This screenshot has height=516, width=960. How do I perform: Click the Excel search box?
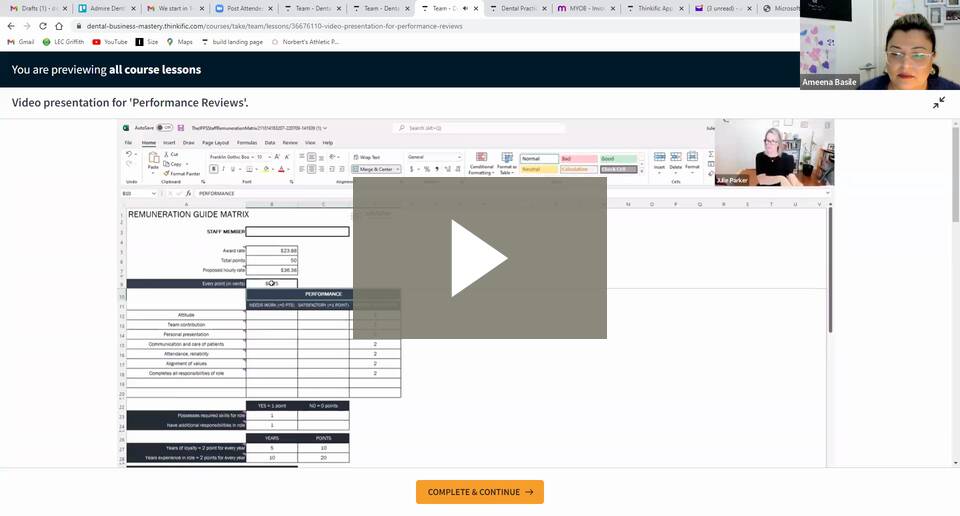[479, 128]
